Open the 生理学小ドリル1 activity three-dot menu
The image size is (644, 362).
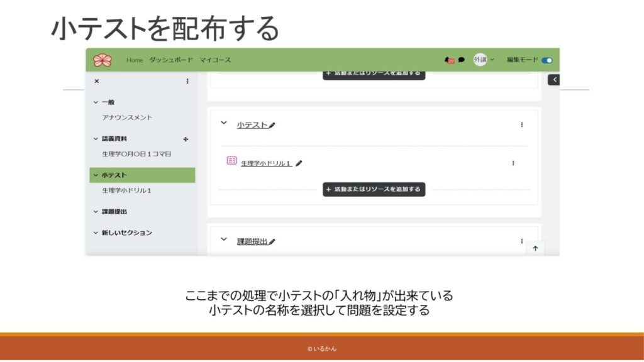(x=513, y=163)
